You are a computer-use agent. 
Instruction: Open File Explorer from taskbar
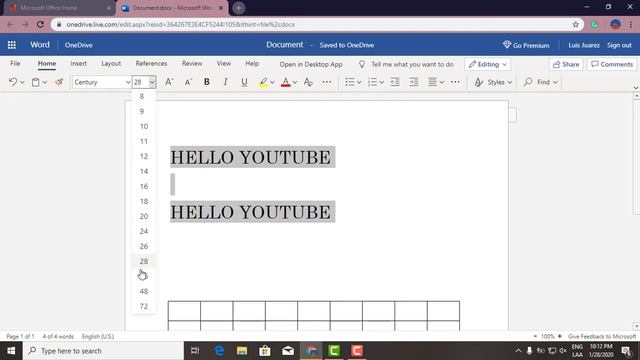tap(242, 351)
